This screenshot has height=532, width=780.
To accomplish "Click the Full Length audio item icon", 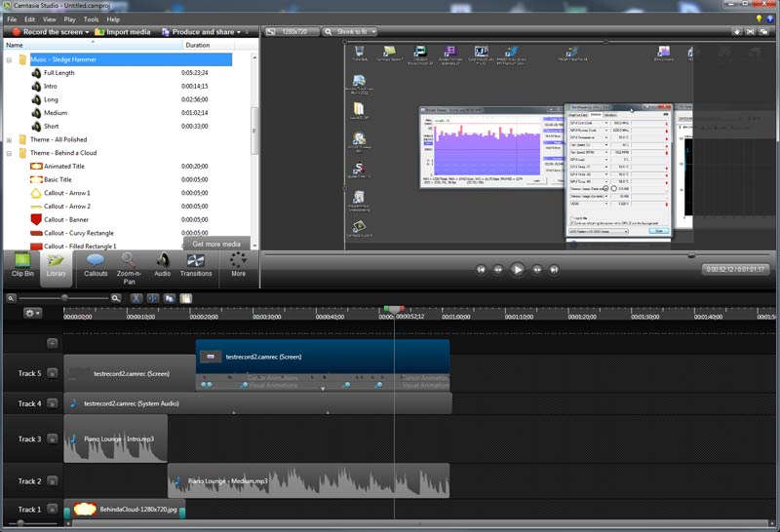I will [36, 73].
